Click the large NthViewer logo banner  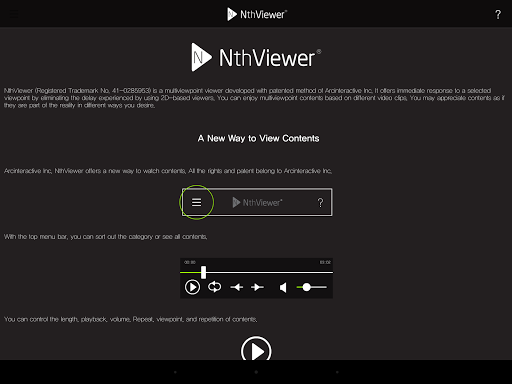coord(256,57)
